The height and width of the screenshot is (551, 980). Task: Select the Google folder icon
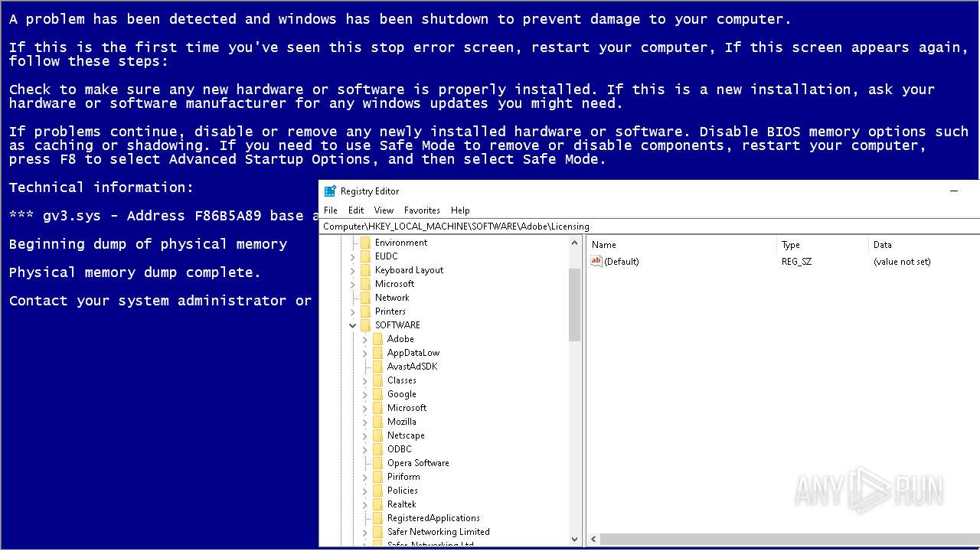point(377,394)
